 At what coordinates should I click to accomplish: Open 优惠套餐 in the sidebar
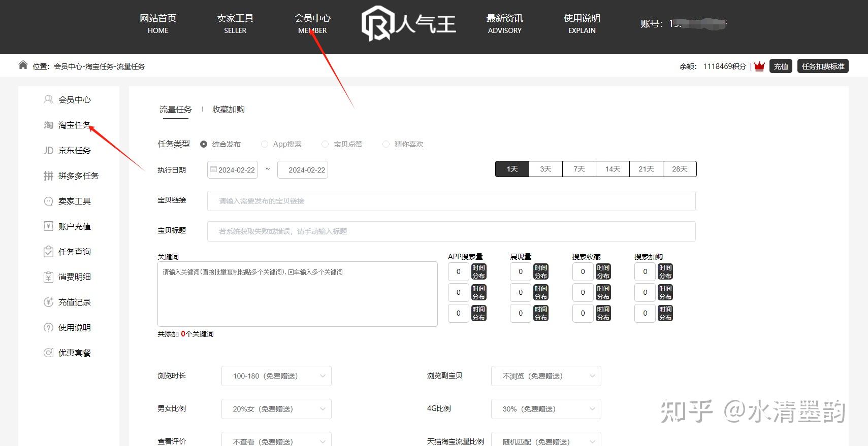[75, 353]
